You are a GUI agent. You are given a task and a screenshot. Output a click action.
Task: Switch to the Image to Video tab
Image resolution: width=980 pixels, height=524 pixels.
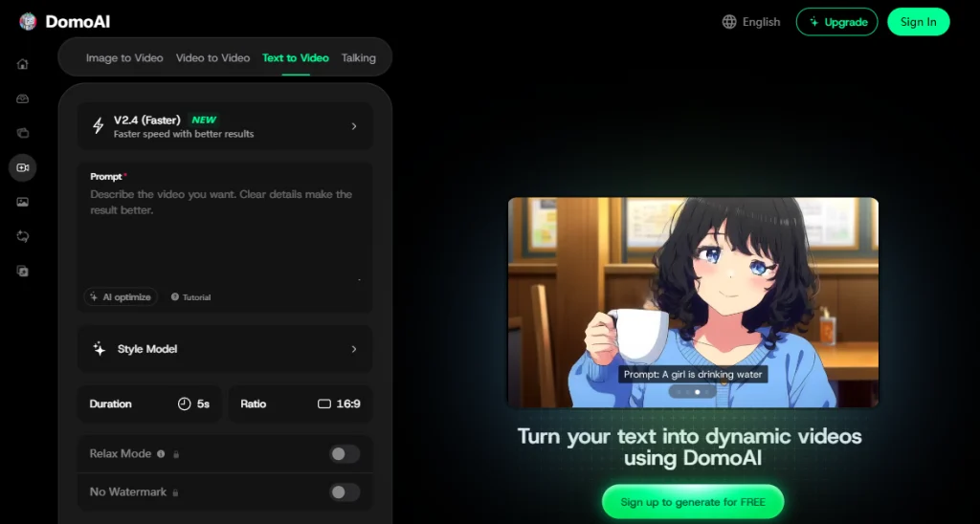tap(124, 58)
